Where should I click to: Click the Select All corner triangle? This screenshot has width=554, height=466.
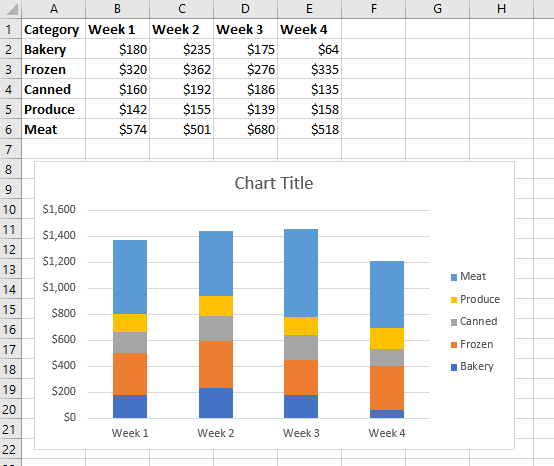[11, 9]
